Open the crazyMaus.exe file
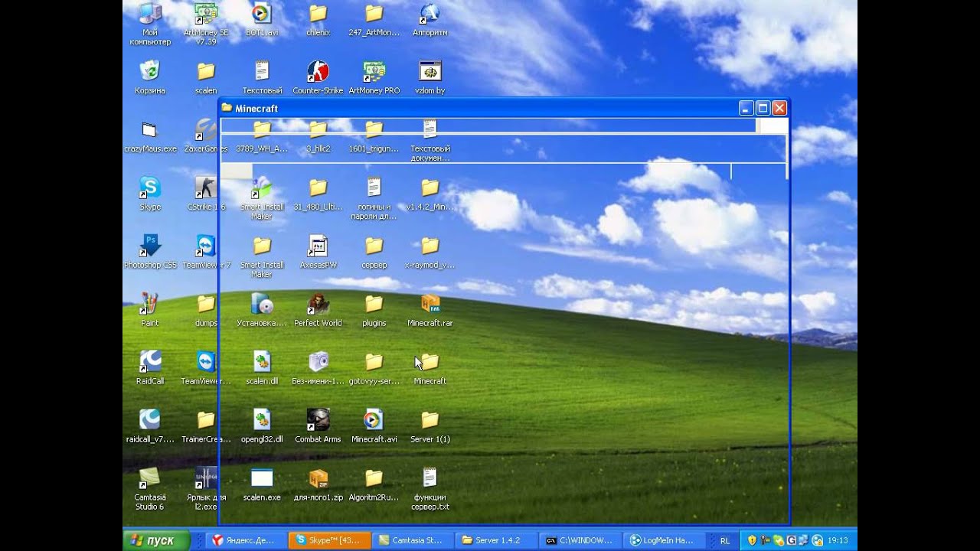This screenshot has height=551, width=980. click(x=150, y=135)
